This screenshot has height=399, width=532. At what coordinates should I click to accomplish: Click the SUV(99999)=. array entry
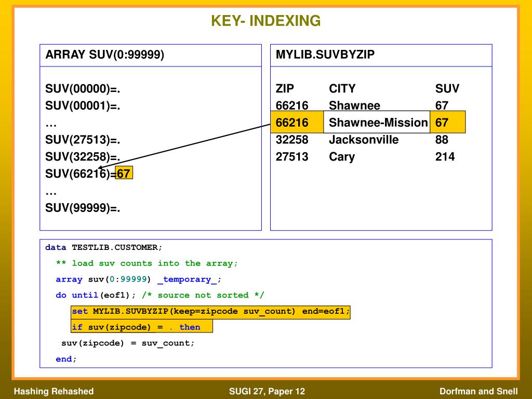tap(83, 208)
